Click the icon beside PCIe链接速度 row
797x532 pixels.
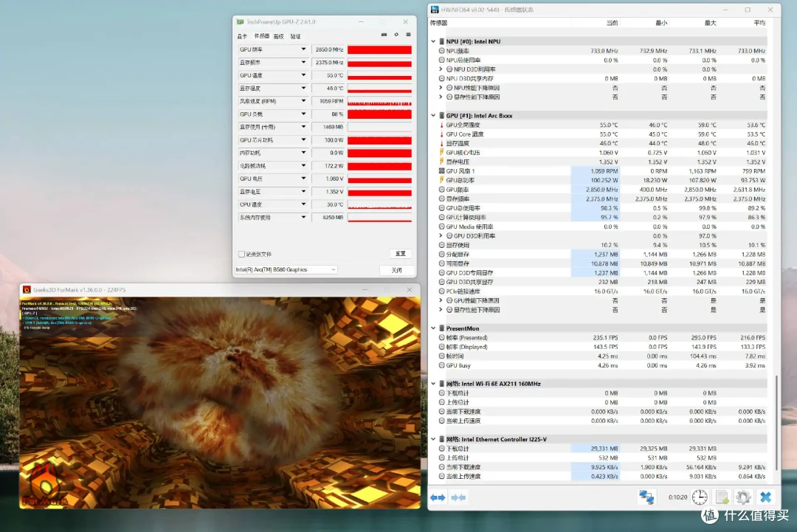pyautogui.click(x=441, y=291)
